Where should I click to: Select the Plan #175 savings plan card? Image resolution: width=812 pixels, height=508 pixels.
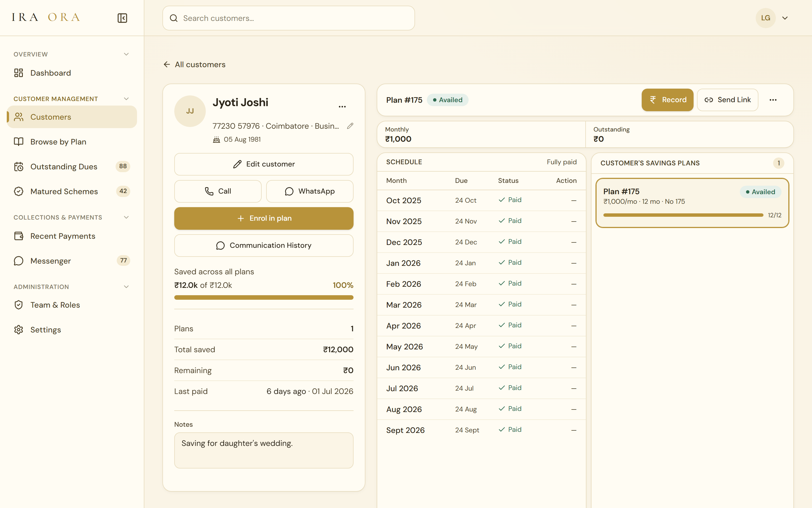click(x=692, y=203)
